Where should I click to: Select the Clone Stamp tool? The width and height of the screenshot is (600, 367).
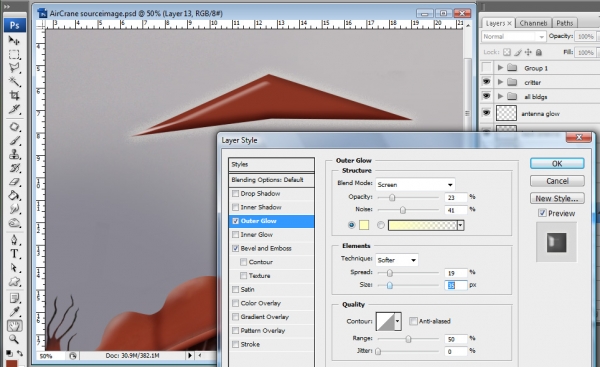click(x=15, y=155)
